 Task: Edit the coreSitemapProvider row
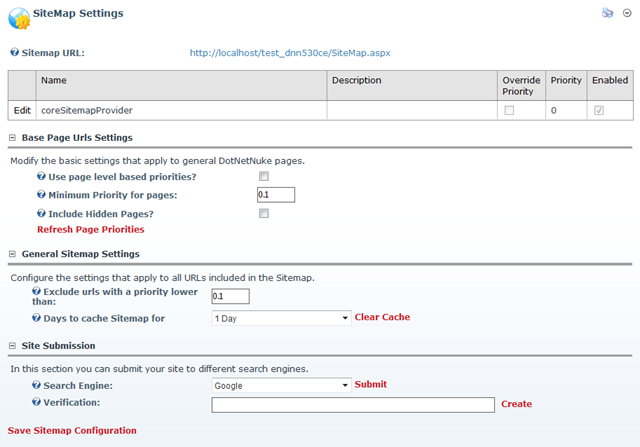[22, 110]
